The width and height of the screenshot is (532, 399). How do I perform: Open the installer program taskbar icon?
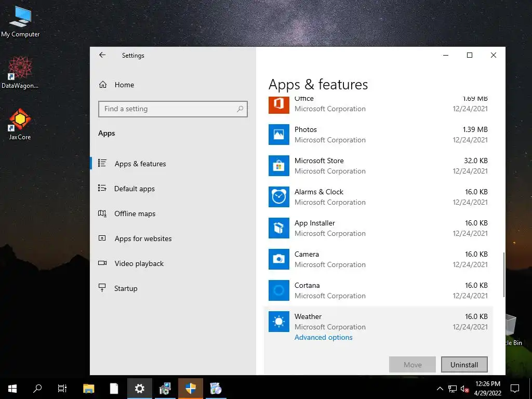(165, 389)
